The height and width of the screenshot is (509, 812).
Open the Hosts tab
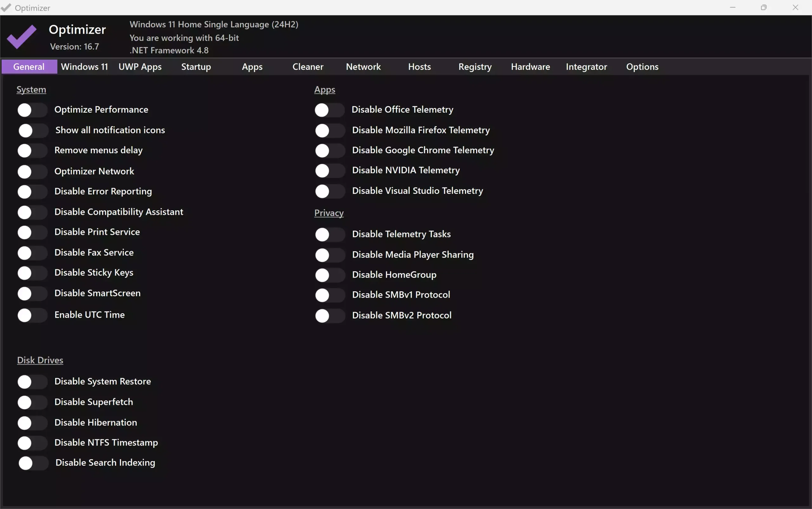pos(419,67)
